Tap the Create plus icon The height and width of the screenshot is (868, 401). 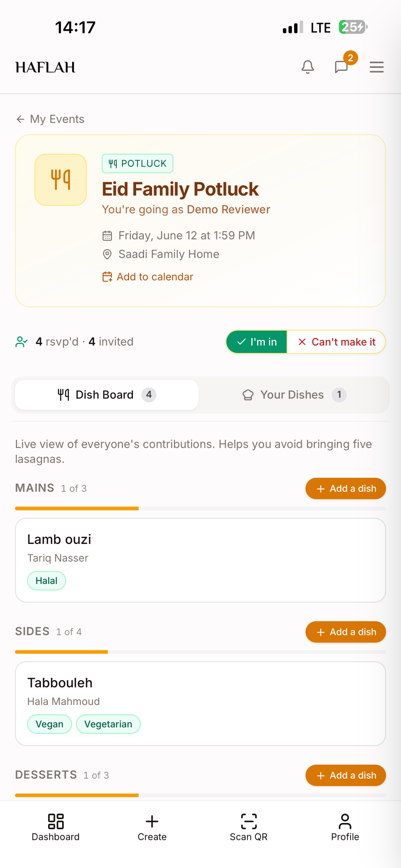[x=152, y=821]
